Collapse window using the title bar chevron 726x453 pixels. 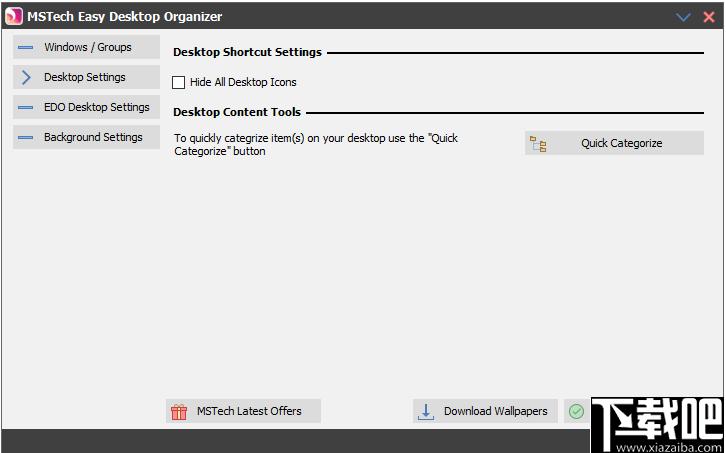683,17
